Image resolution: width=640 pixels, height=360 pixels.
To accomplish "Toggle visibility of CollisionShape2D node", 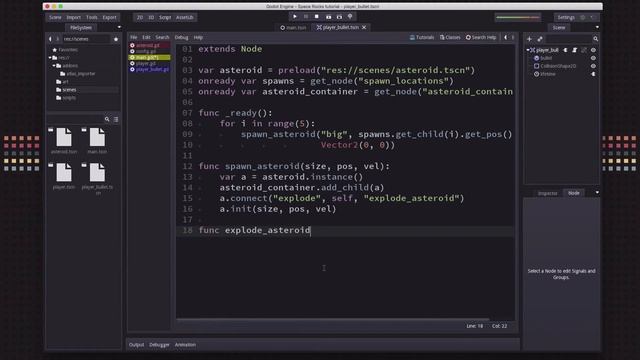I will coord(593,66).
